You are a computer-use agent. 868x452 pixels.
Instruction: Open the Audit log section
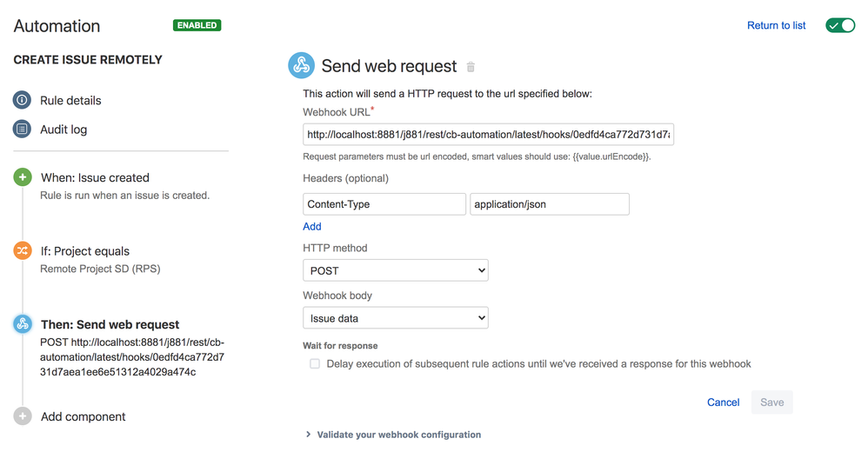click(x=63, y=130)
